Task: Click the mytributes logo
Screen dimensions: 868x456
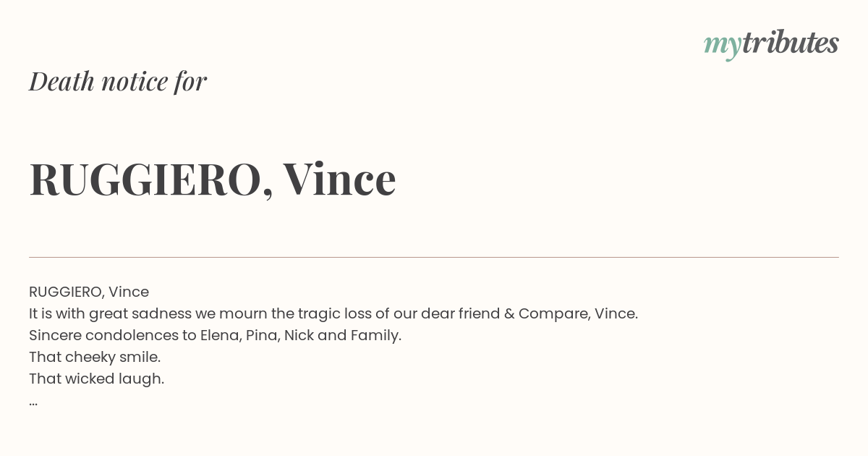Action: [x=771, y=43]
